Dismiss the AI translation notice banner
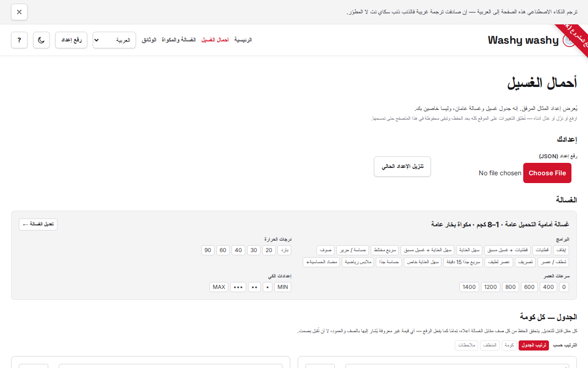 coord(19,12)
